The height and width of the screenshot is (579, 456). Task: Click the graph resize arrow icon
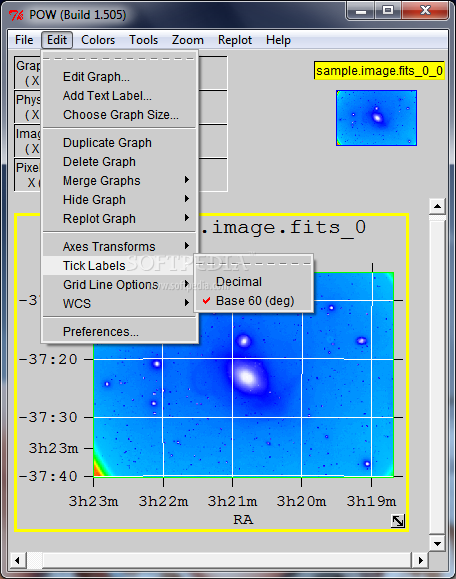click(398, 521)
